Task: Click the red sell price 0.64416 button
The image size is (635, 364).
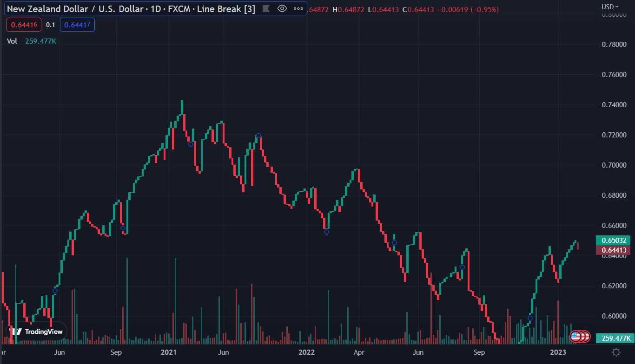Action: 23,25
